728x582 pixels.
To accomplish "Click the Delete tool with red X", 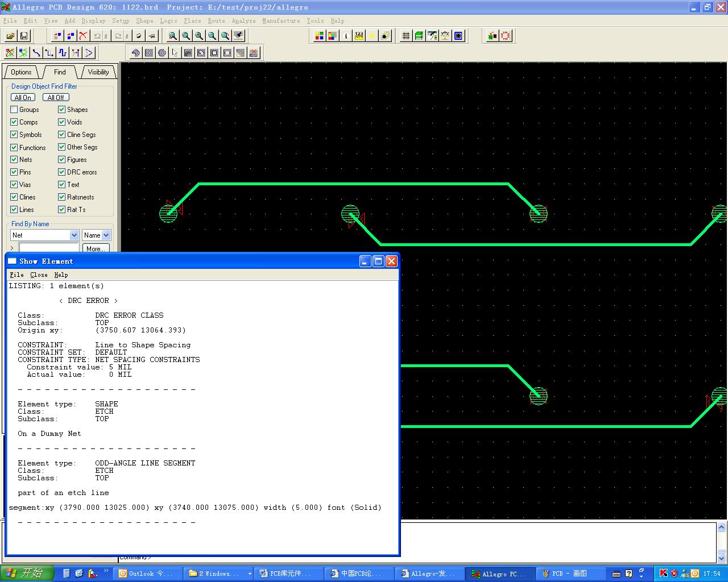I will [83, 36].
